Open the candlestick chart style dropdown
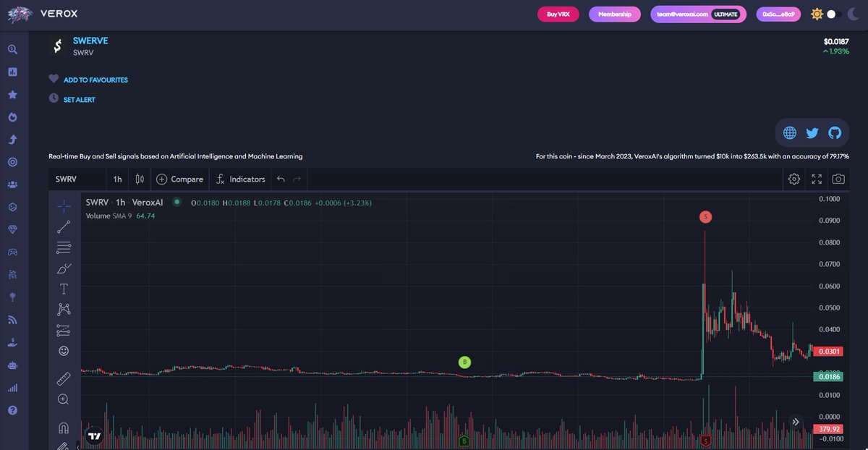Screen dimensions: 868x450 [140, 179]
